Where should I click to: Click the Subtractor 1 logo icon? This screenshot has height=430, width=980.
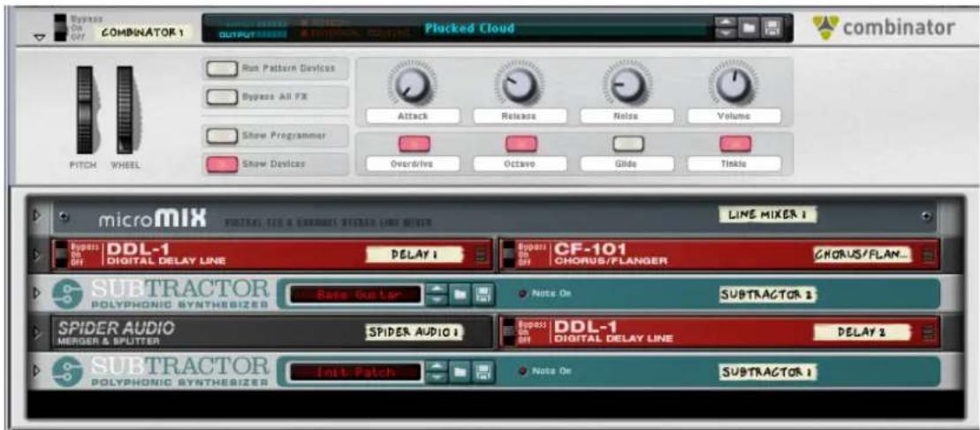point(67,373)
